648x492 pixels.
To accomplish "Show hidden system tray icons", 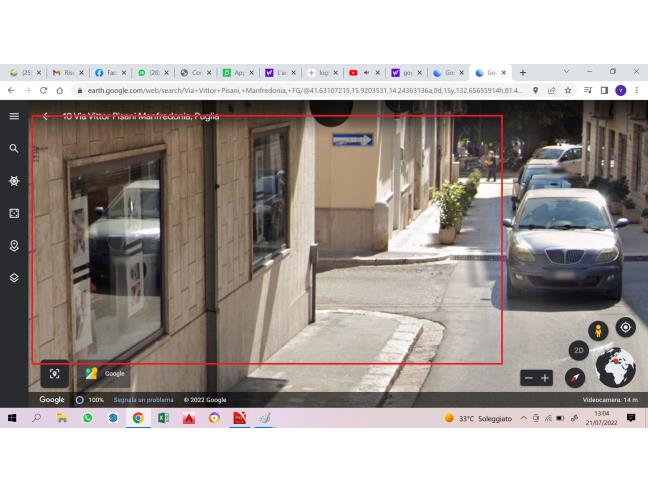I will click(524, 418).
